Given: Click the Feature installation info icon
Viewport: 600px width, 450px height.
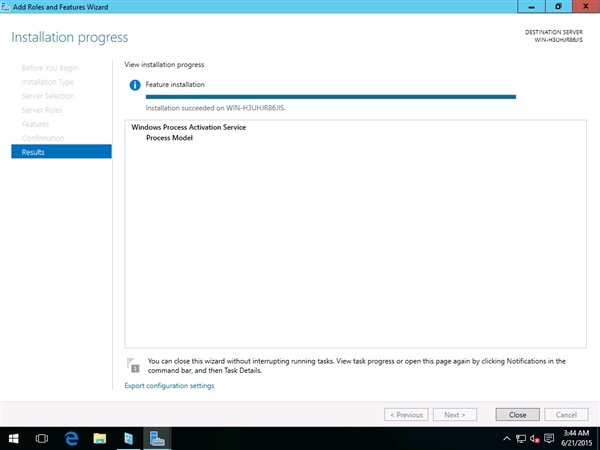Looking at the screenshot, I should 135,85.
